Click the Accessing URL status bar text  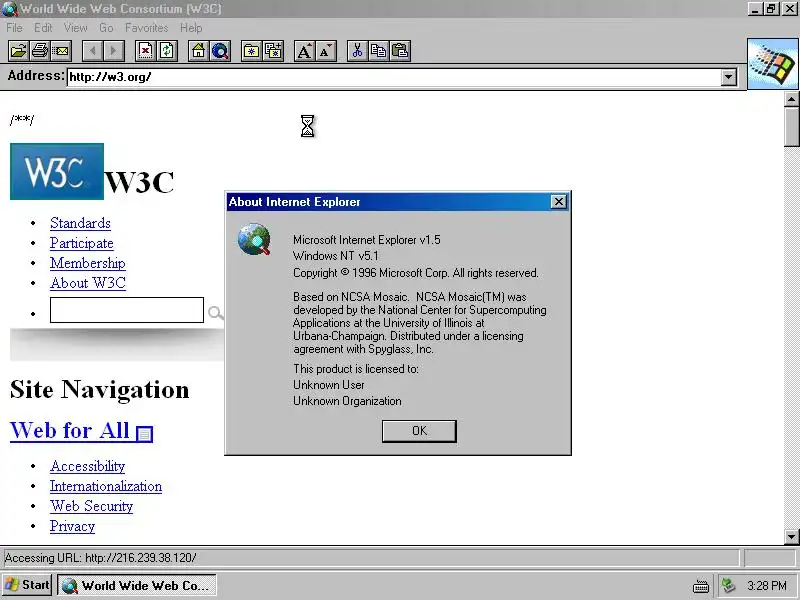[x=101, y=558]
